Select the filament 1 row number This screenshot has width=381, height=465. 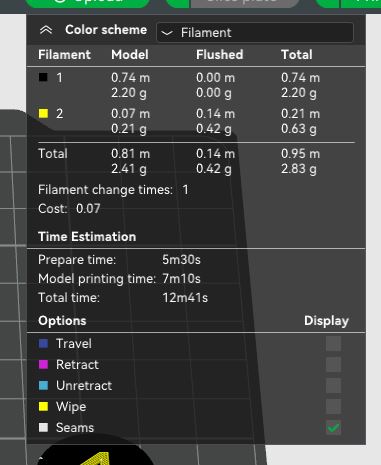(x=59, y=78)
